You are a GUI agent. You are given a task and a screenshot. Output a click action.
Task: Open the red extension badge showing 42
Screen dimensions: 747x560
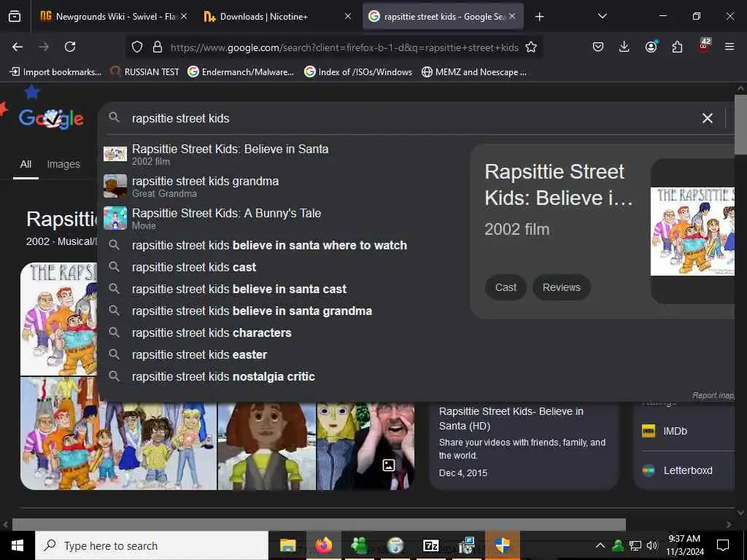tap(704, 46)
